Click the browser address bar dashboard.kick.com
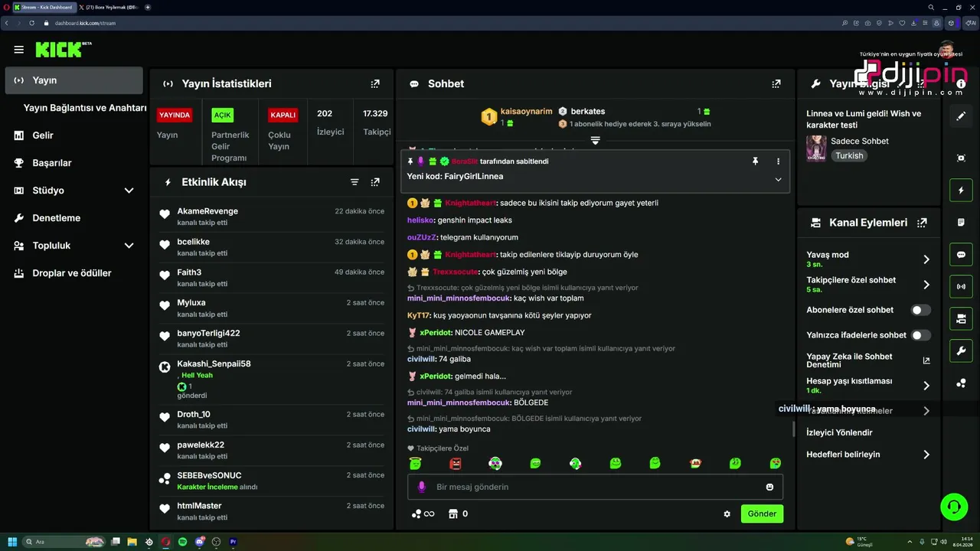 (85, 23)
